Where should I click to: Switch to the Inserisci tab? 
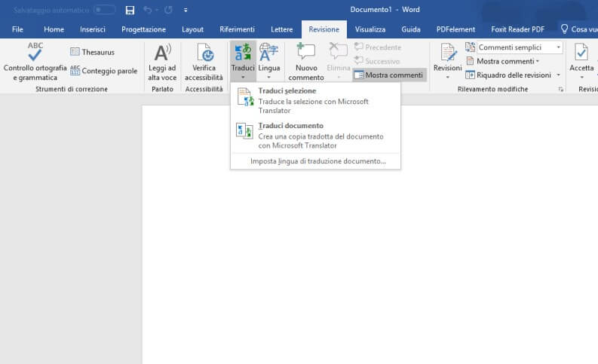pyautogui.click(x=93, y=29)
